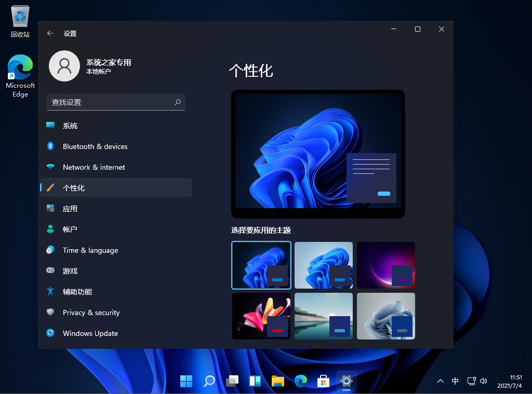Open the 应用 settings category
532x394 pixels.
70,209
